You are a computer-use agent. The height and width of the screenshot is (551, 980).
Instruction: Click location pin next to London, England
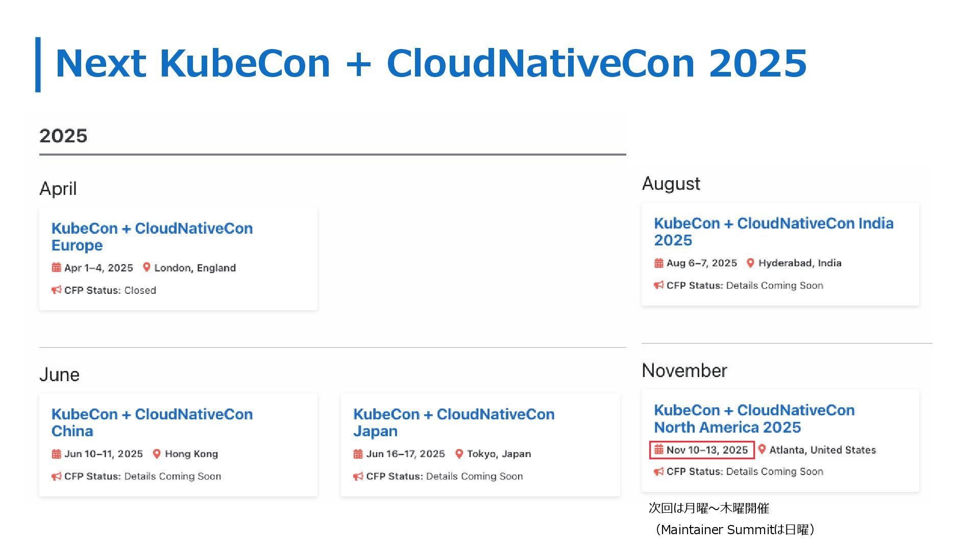pos(146,267)
